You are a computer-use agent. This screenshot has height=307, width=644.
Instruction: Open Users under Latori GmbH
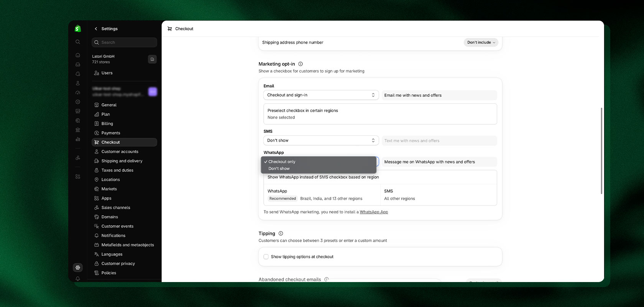point(124,73)
